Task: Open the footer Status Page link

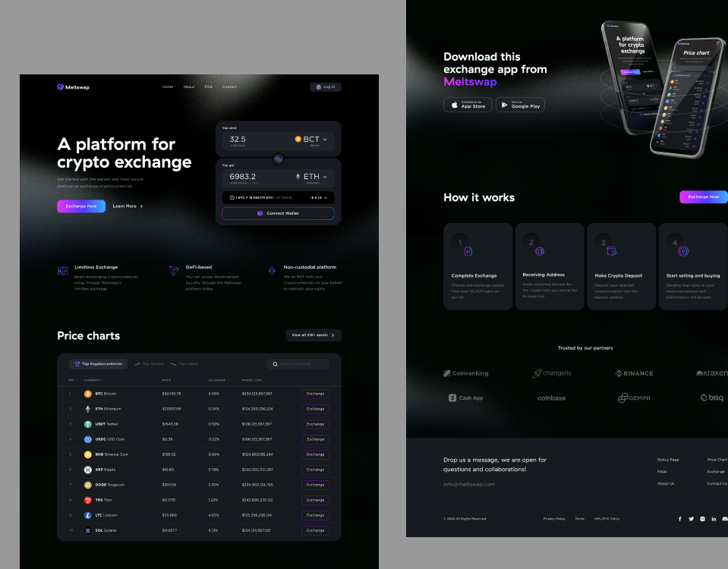Action: pos(667,460)
